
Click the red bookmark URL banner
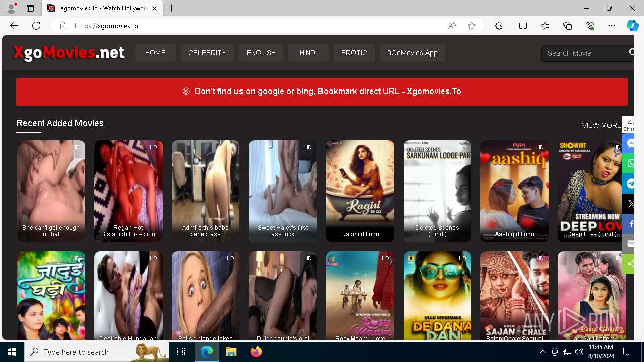tap(322, 92)
